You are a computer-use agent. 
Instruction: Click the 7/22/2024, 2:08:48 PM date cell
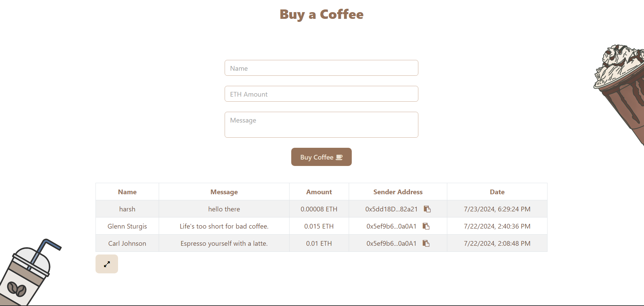[497, 243]
